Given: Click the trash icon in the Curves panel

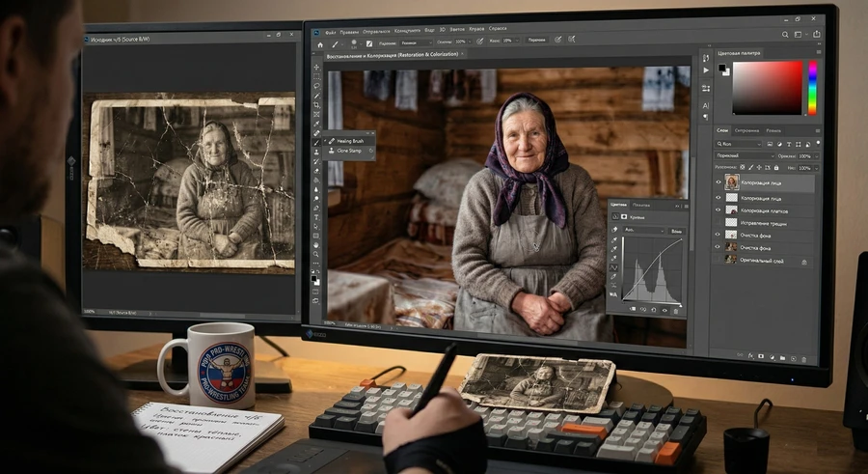Looking at the screenshot, I should pyautogui.click(x=676, y=311).
